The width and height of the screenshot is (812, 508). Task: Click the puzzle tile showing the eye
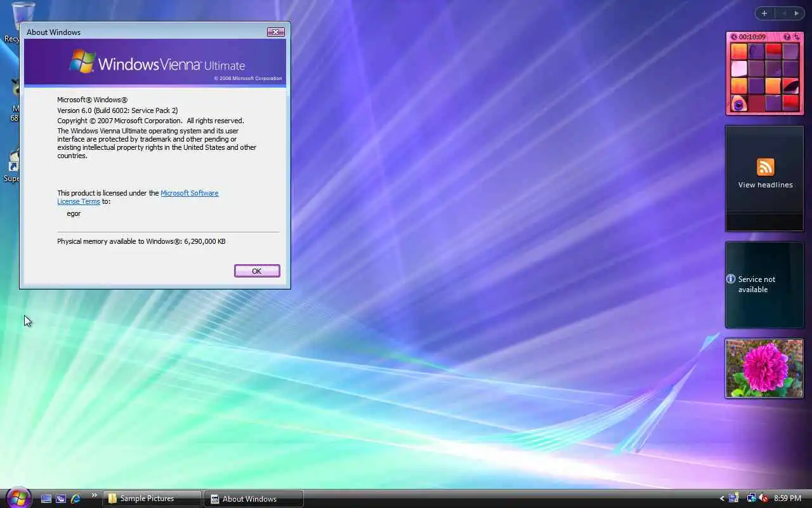739,104
